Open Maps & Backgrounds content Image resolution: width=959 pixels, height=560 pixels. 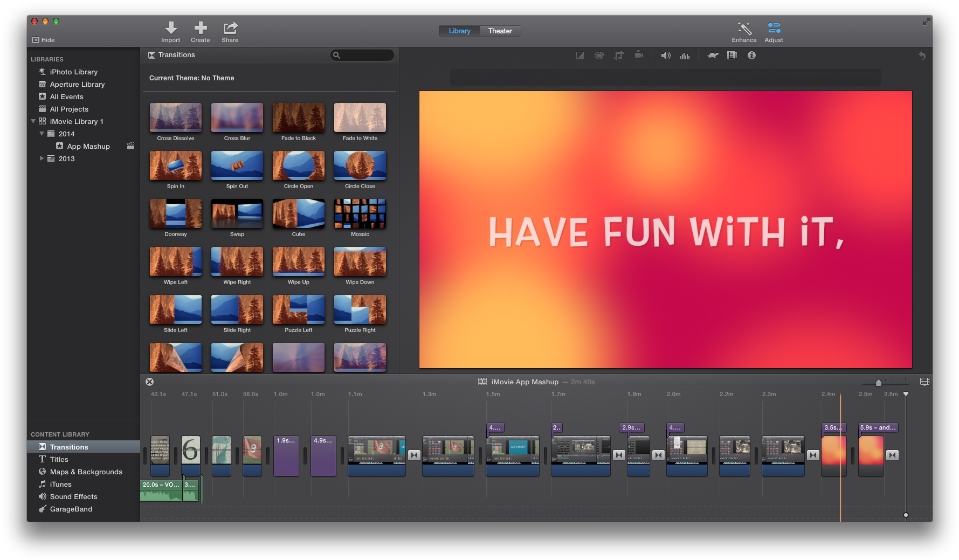tap(86, 472)
